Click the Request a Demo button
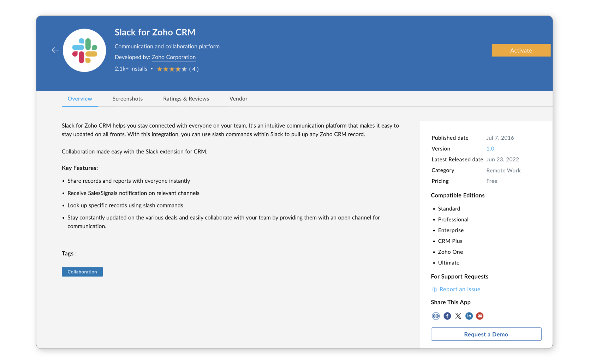This screenshot has width=589, height=364. tap(486, 334)
